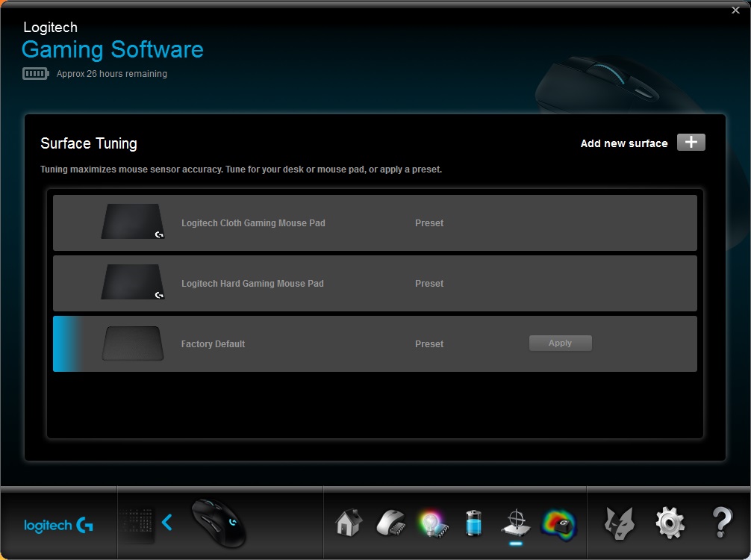Open settings gear icon
Image resolution: width=751 pixels, height=560 pixels.
coord(670,523)
